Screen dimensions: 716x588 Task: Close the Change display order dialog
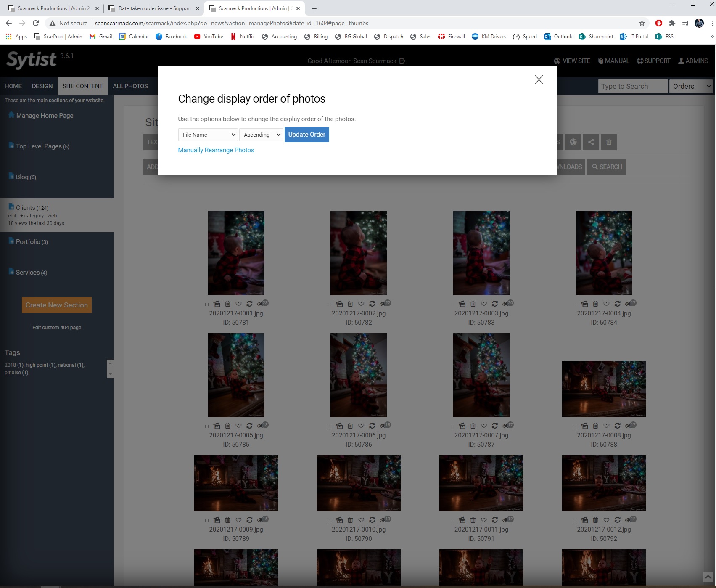(539, 79)
